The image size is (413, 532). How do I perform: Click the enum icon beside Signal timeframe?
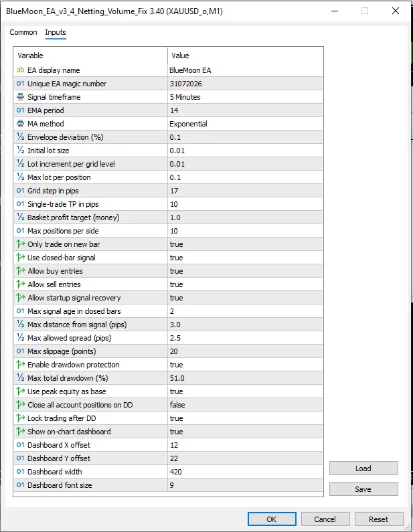[20, 96]
